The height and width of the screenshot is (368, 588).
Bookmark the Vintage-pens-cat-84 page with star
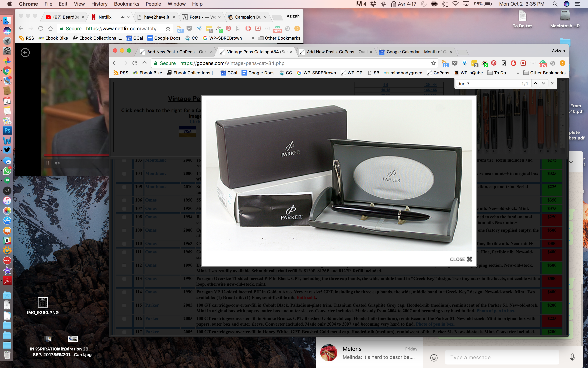433,63
